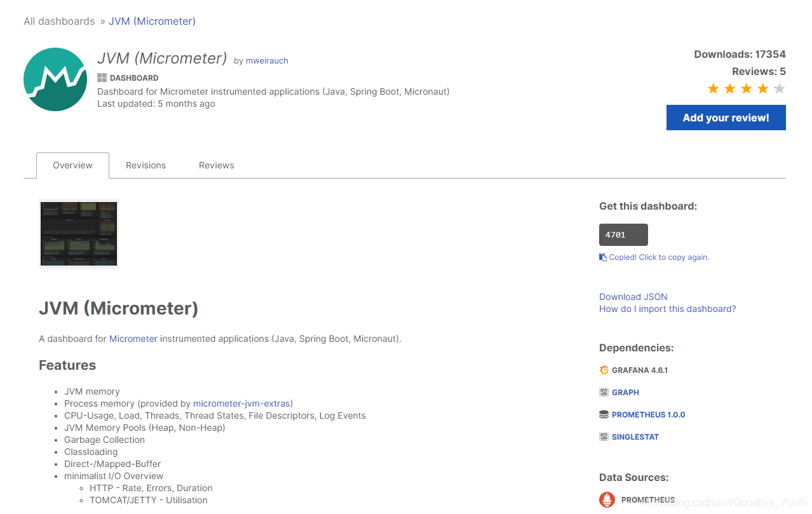Click the JVM Micrometer dashboard logo

pyautogui.click(x=55, y=79)
